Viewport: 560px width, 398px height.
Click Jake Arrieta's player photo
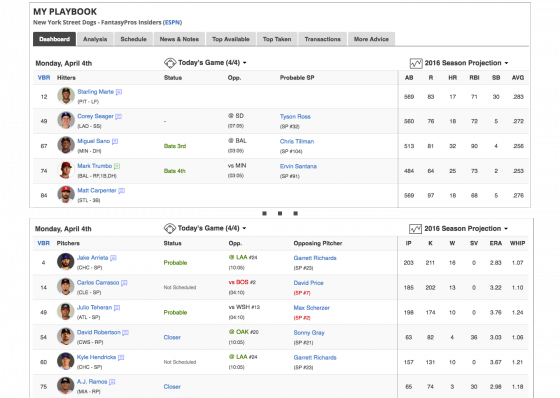coord(65,262)
